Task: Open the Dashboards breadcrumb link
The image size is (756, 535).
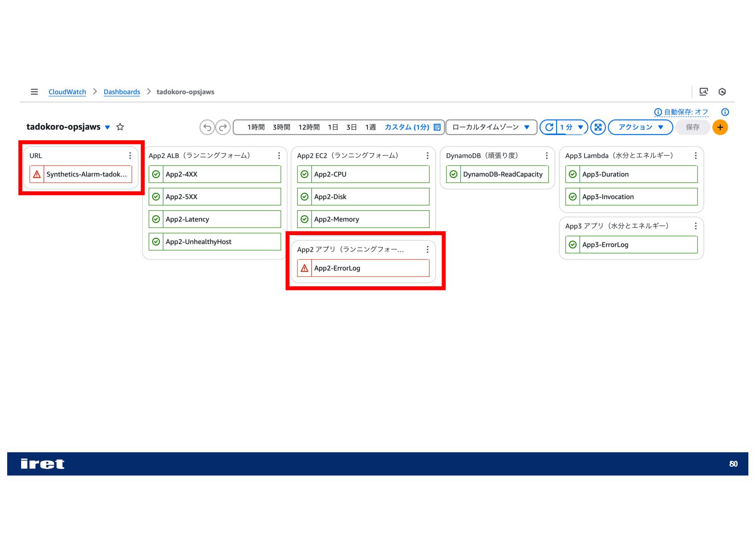Action: pos(122,92)
